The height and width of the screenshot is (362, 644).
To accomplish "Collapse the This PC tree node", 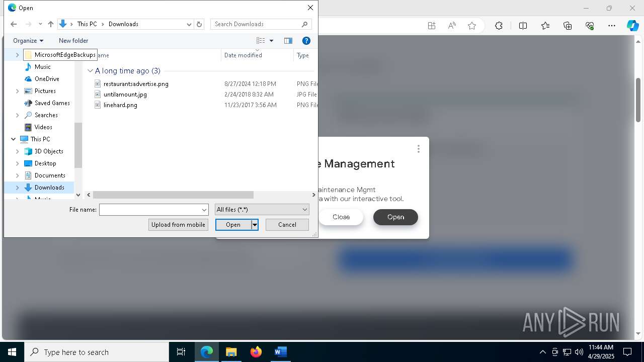I will pyautogui.click(x=13, y=139).
